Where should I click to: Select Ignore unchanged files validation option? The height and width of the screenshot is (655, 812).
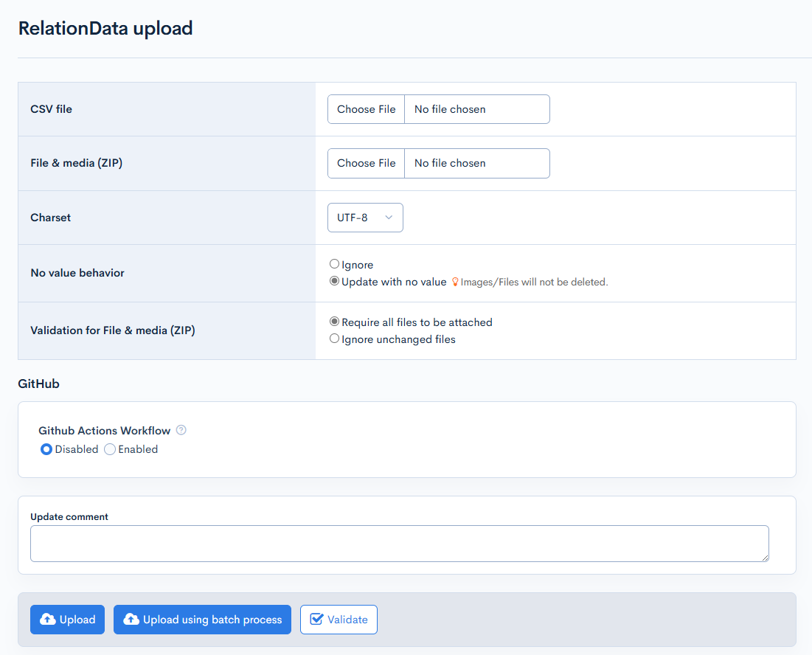coord(334,339)
